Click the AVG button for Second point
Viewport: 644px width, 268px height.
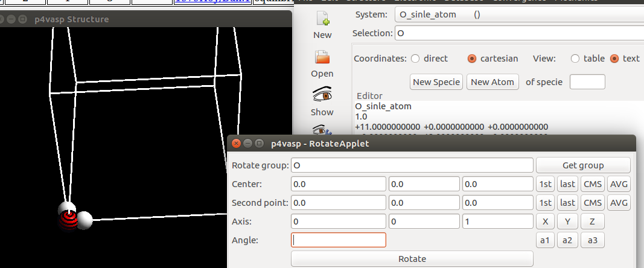(x=619, y=203)
